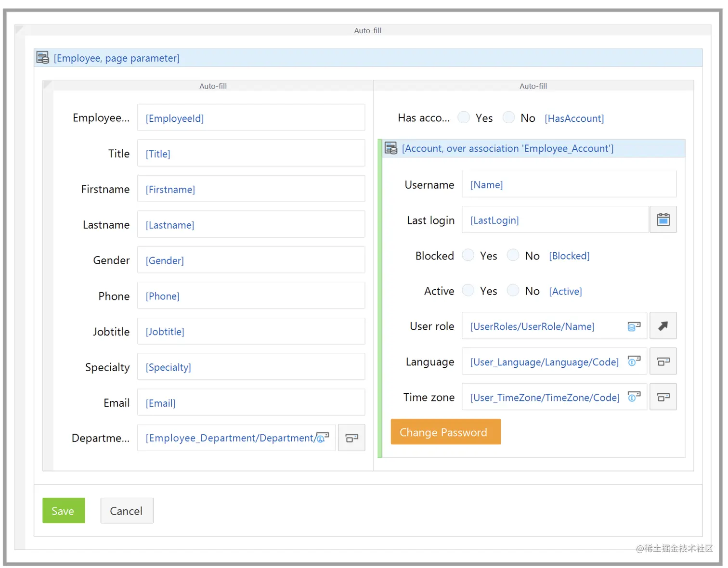
Task: Click the selector icon inside Department field
Action: point(323,438)
